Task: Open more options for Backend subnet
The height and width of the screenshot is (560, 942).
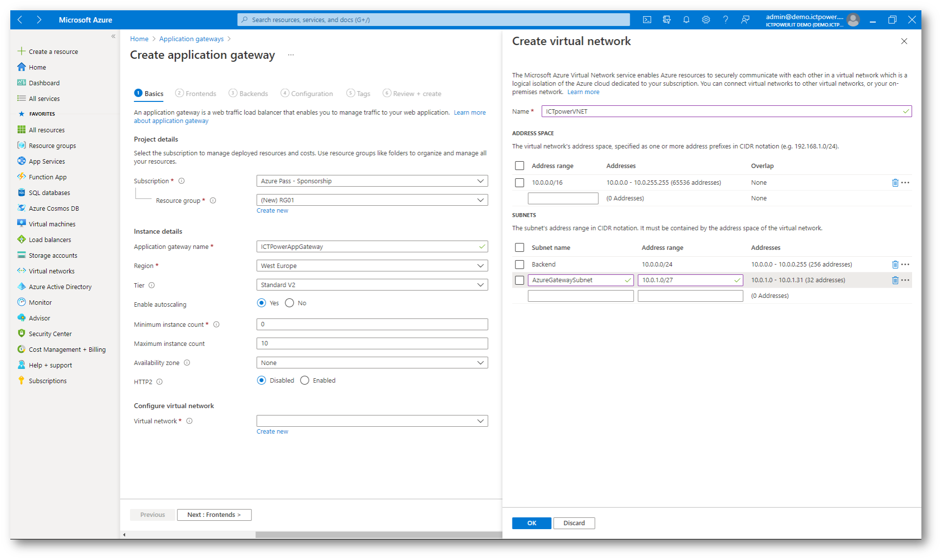Action: coord(905,265)
